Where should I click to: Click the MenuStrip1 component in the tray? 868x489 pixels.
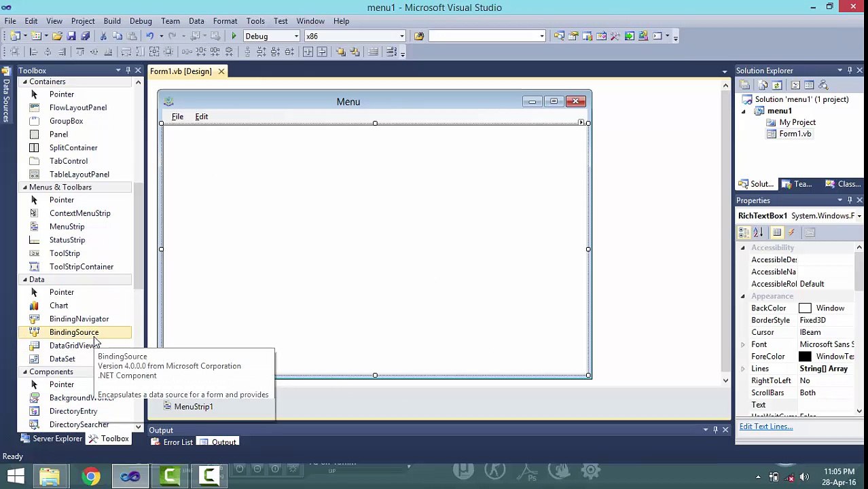pyautogui.click(x=188, y=406)
